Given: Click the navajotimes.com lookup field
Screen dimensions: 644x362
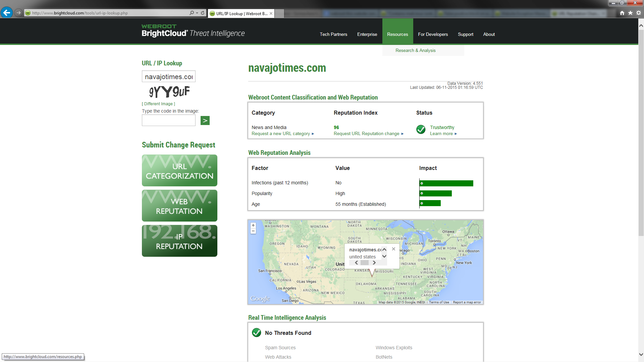Looking at the screenshot, I should click(x=168, y=76).
